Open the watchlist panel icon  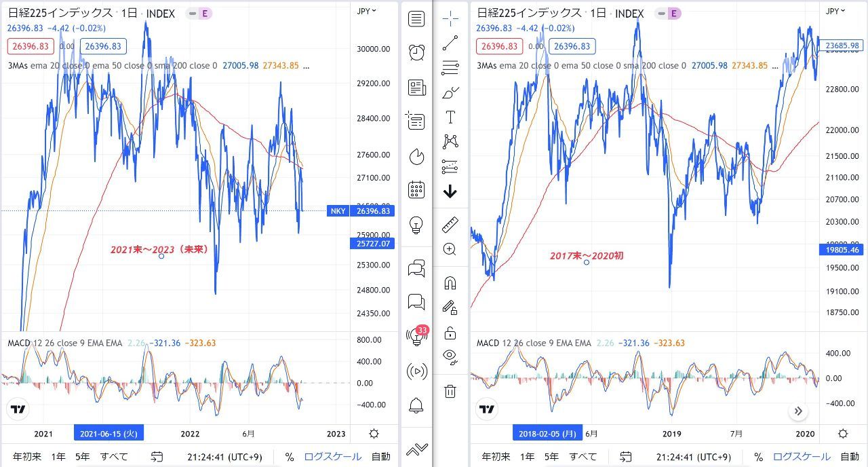point(416,19)
